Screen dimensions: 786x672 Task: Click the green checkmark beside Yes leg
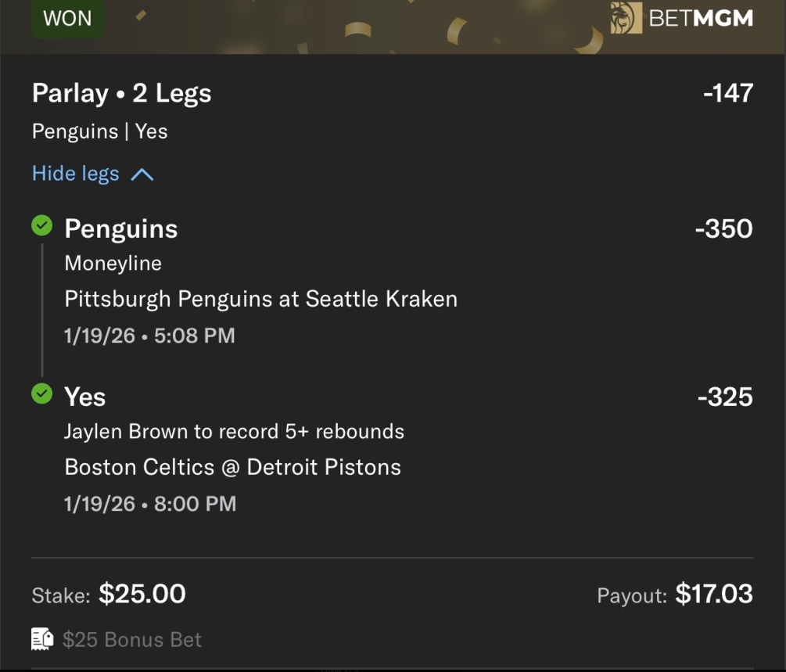point(41,394)
